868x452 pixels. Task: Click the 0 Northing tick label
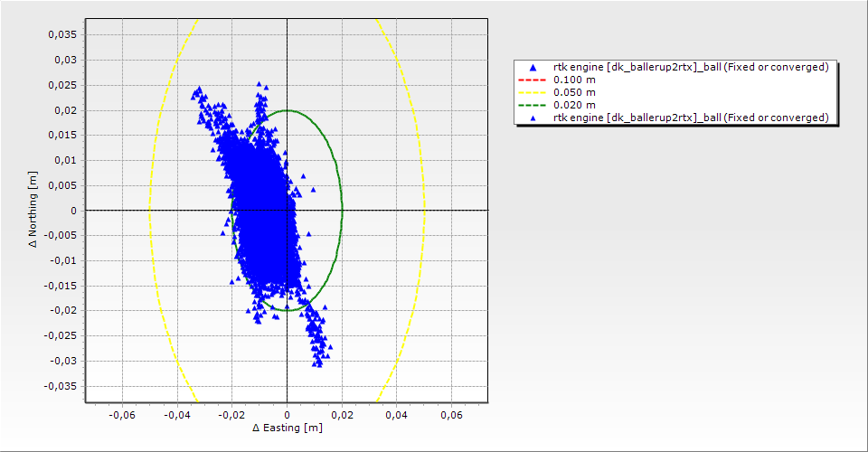[x=73, y=211]
